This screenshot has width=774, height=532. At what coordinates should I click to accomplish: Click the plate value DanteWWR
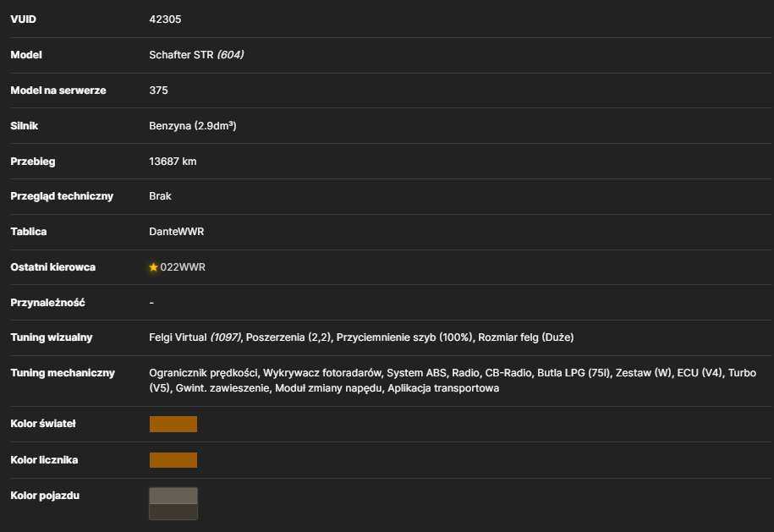[x=176, y=232]
